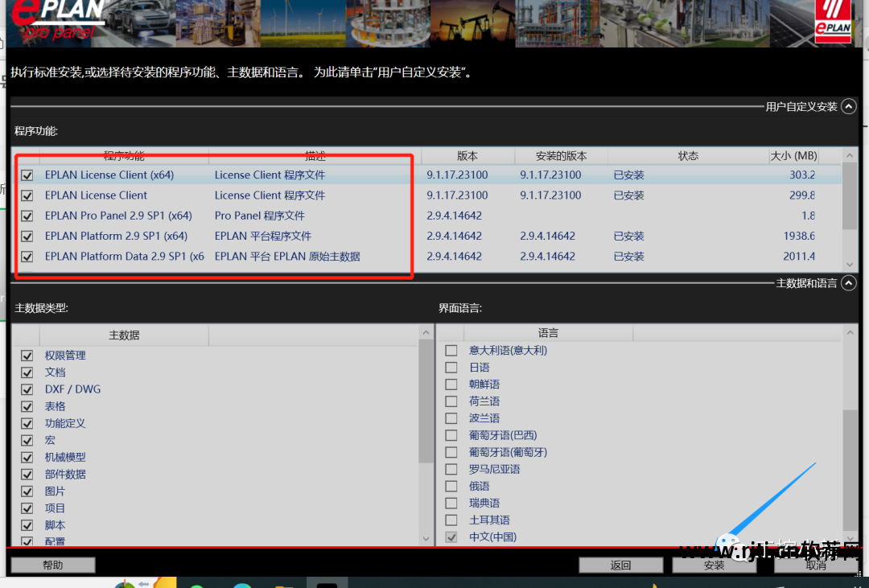This screenshot has width=869, height=588.
Task: Check the 荷兰语 language checkbox
Action: coord(451,401)
